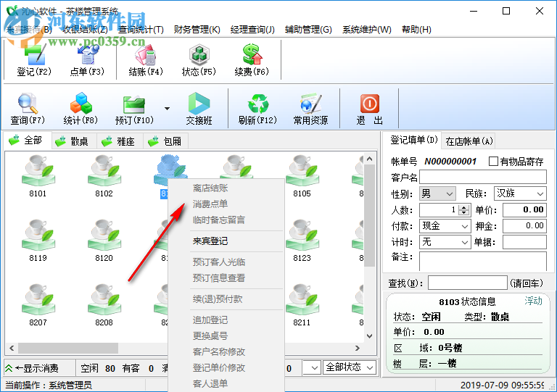Open the 点单(F3) order tool

[x=87, y=59]
